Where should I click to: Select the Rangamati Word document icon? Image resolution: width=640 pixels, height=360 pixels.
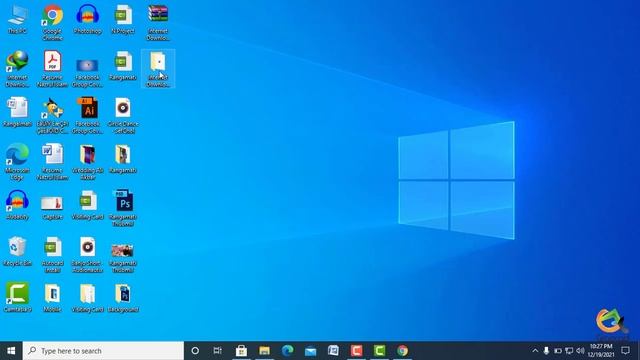coord(17,112)
